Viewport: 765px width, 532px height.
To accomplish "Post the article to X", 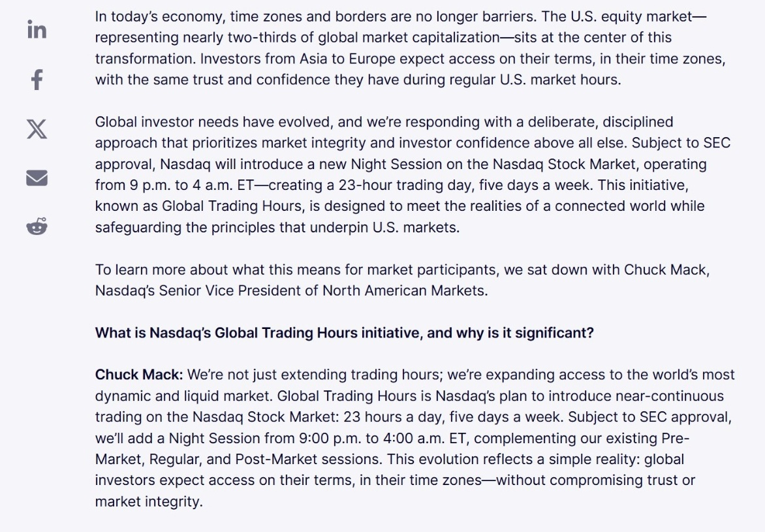I will tap(37, 129).
